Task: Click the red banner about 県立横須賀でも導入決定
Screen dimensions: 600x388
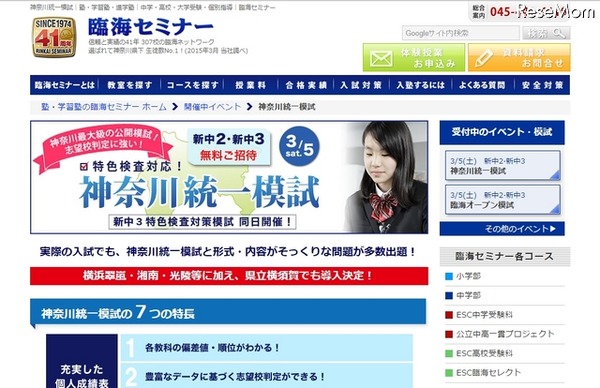Action: [x=229, y=276]
